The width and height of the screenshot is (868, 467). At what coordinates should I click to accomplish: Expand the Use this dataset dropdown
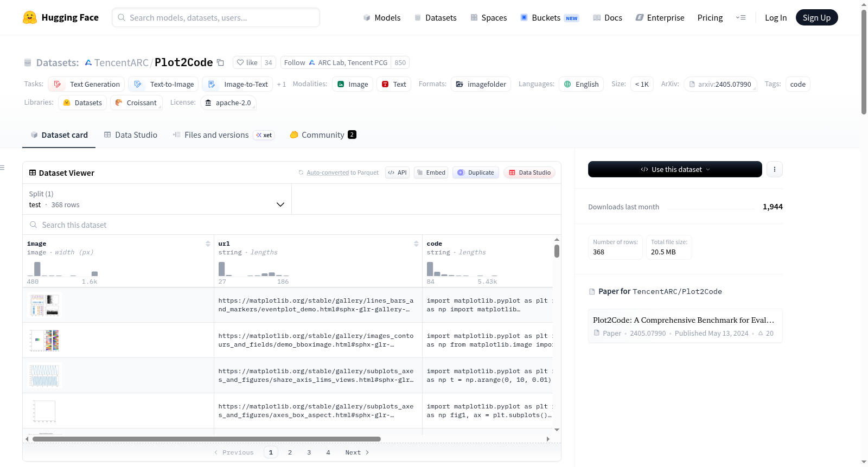pyautogui.click(x=675, y=169)
